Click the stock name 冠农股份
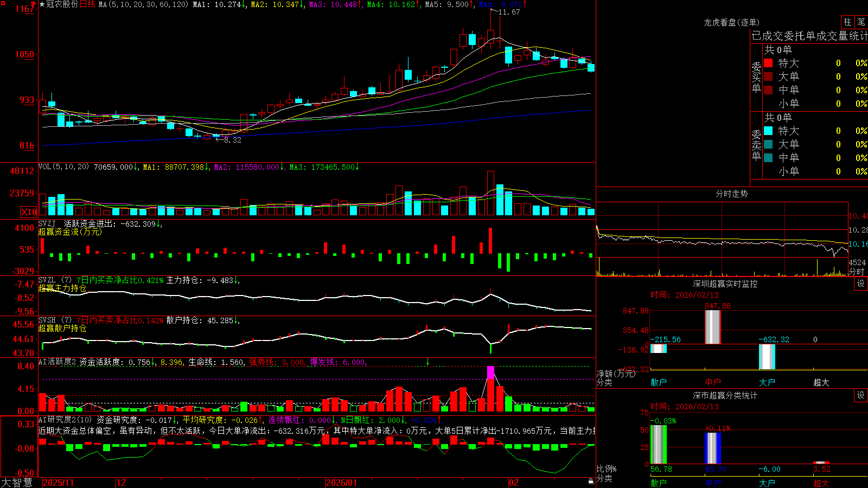This screenshot has width=868, height=488. pos(62,4)
